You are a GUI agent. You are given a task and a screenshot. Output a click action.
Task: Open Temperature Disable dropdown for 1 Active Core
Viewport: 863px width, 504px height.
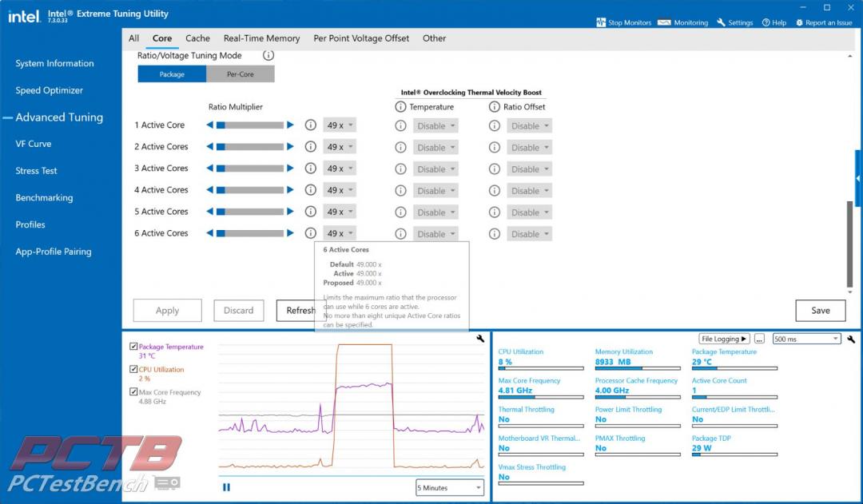tap(435, 126)
